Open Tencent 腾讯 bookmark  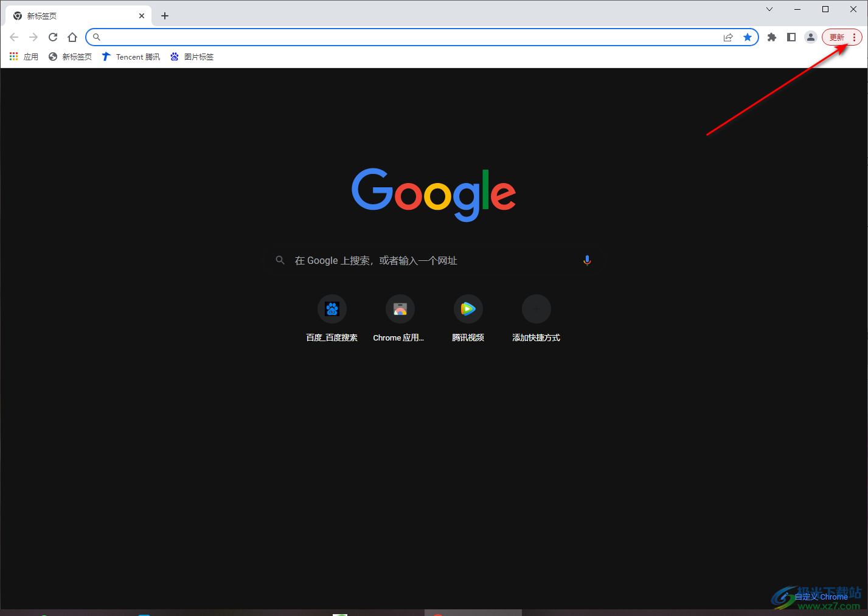(131, 57)
